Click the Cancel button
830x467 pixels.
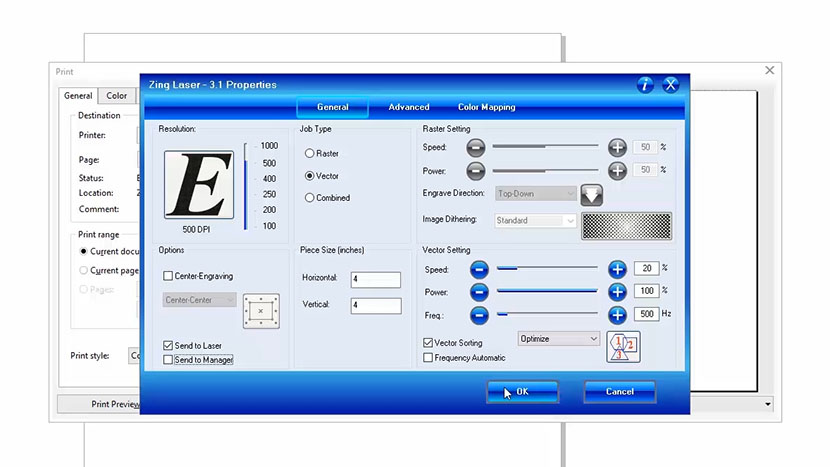tap(619, 392)
